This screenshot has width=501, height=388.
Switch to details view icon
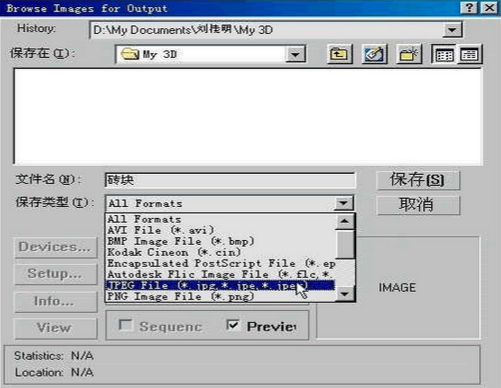[469, 54]
